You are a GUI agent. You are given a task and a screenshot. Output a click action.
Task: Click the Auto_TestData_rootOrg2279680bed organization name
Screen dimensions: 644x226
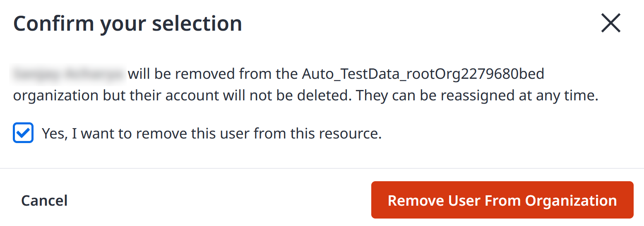point(423,75)
